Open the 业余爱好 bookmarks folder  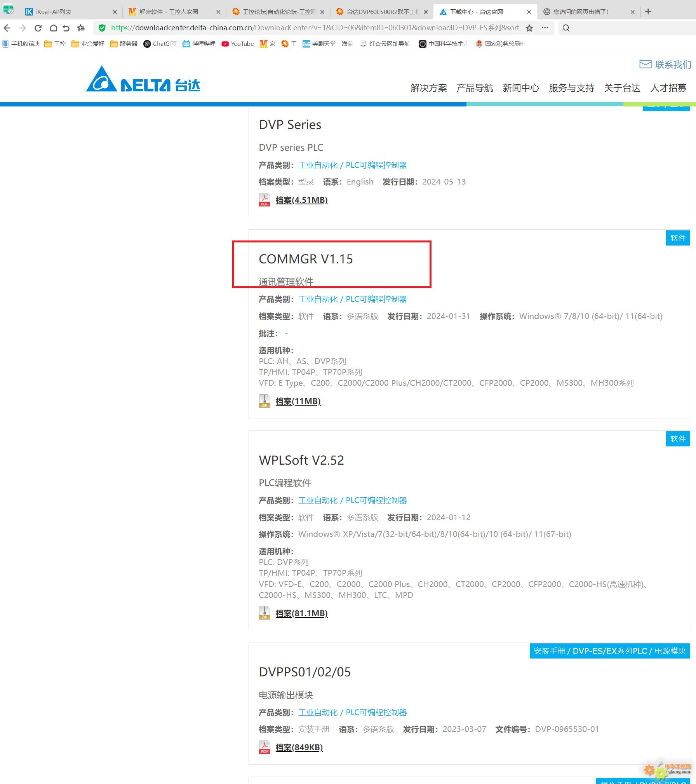88,44
